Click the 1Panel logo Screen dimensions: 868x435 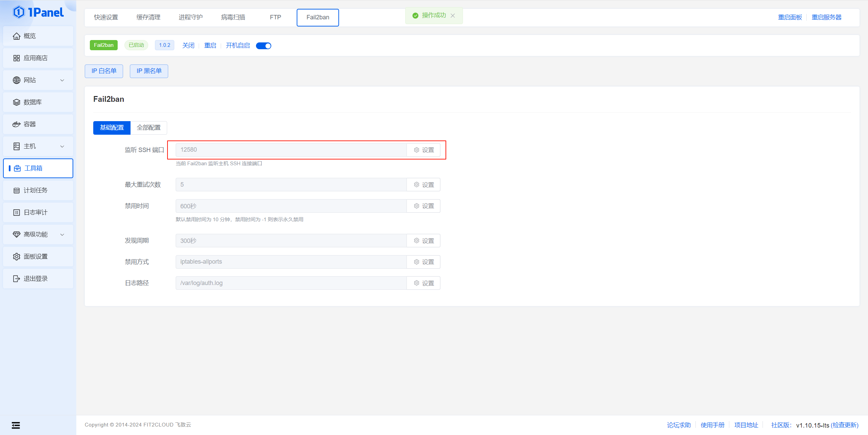click(x=38, y=12)
